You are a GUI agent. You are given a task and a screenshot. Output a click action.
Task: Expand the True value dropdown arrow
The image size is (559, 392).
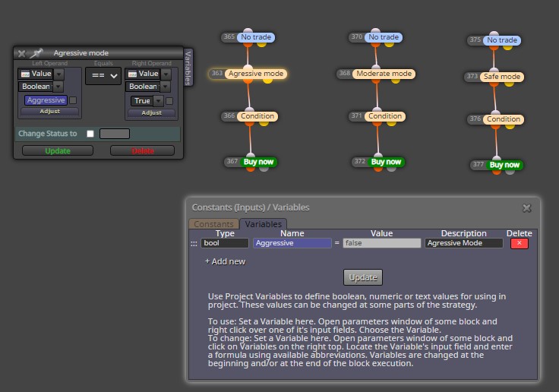[158, 101]
